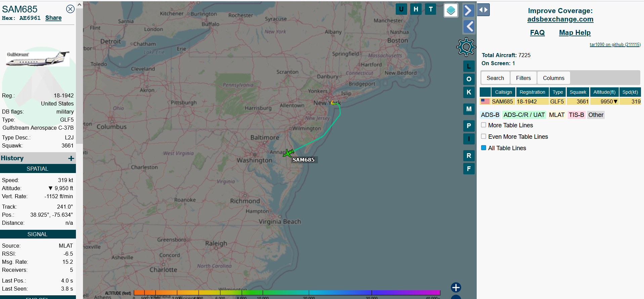
Task: Toggle the L map option button
Action: (x=469, y=66)
